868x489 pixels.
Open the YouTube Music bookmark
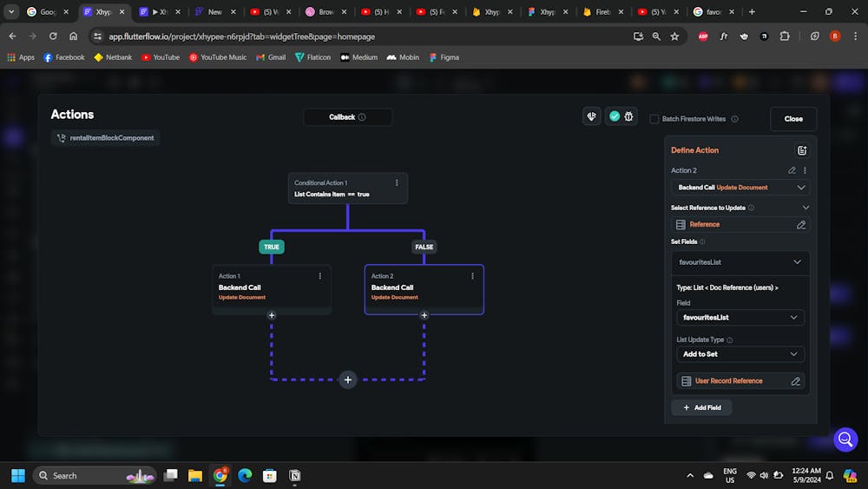point(218,57)
